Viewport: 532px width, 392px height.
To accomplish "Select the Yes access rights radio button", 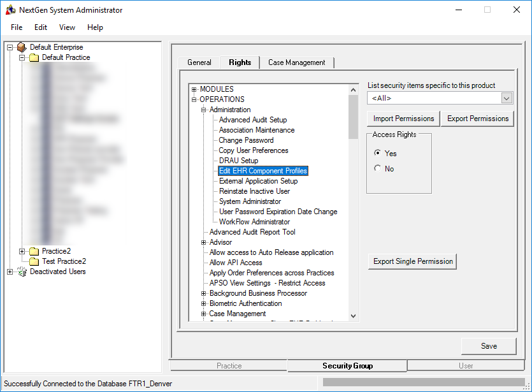I will 377,153.
